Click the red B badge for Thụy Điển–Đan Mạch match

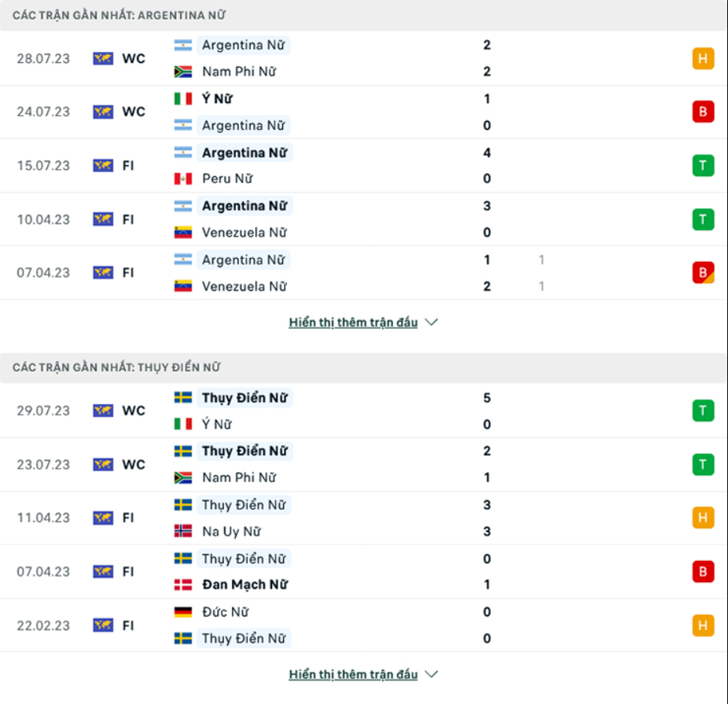[703, 571]
